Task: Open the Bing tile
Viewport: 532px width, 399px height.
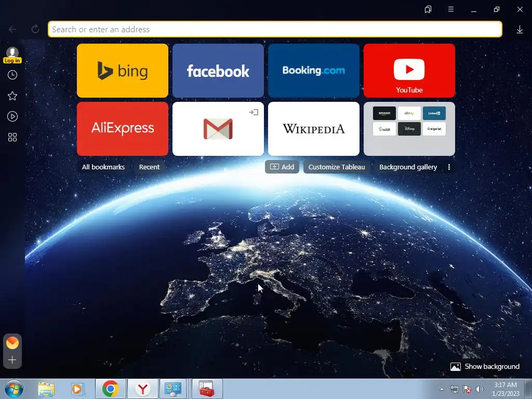Action: pyautogui.click(x=123, y=71)
